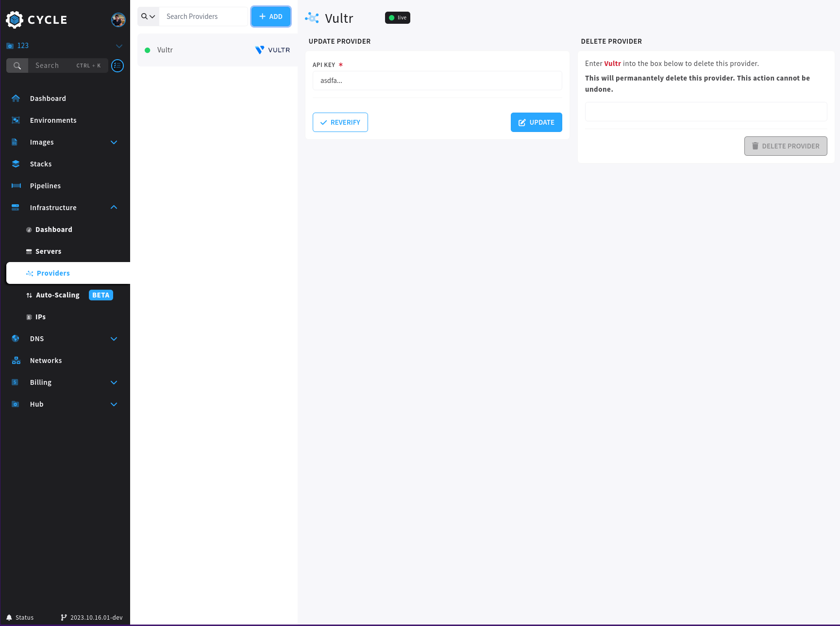Click the Dashboard home icon

tap(16, 99)
